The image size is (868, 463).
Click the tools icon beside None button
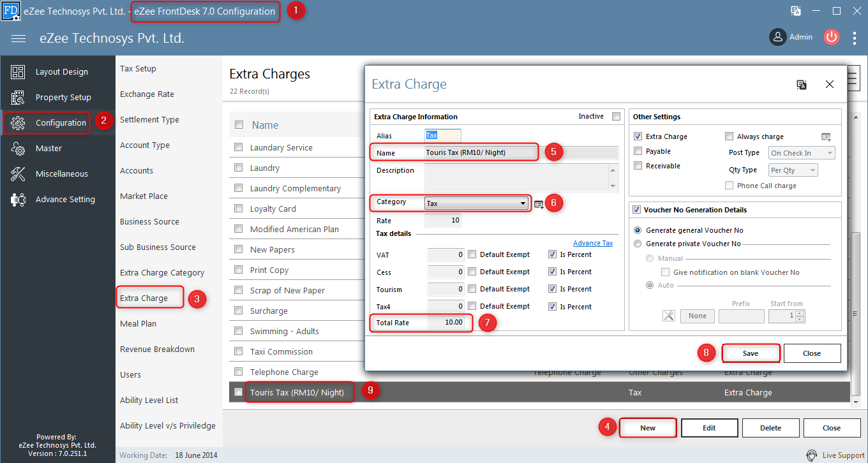point(668,316)
